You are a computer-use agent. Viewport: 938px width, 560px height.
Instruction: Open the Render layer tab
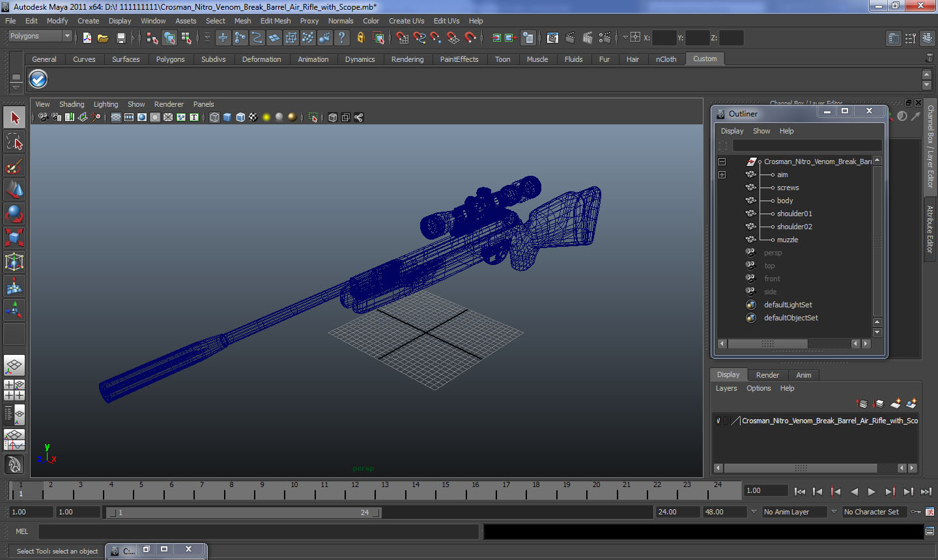click(767, 375)
